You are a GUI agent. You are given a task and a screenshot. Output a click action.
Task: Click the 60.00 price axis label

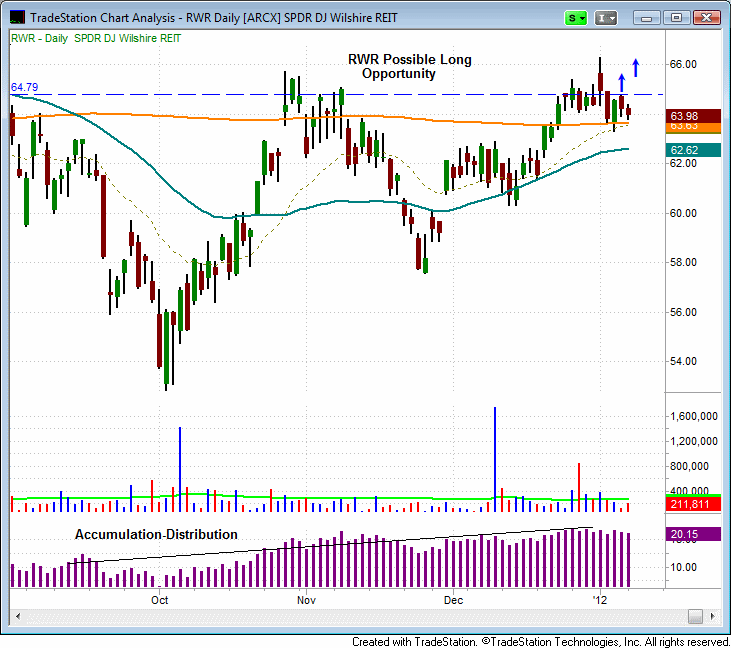pos(683,213)
